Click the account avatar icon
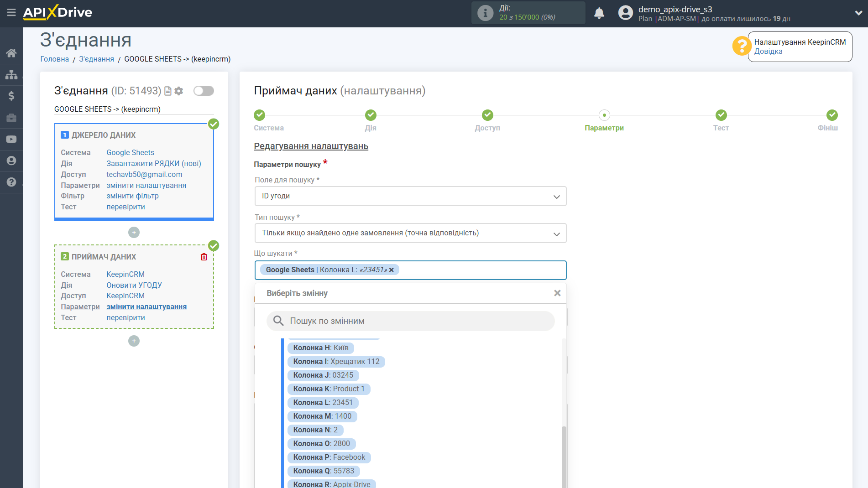Image resolution: width=868 pixels, height=488 pixels. [626, 13]
